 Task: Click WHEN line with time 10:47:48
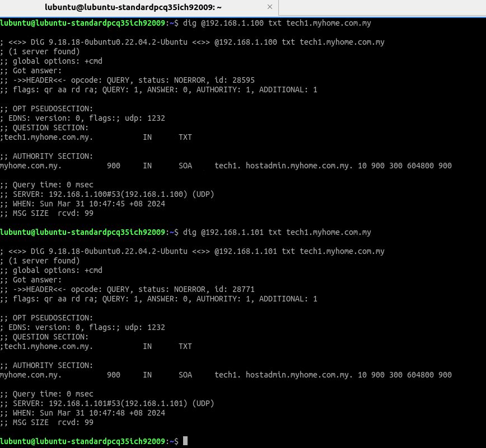(83, 413)
